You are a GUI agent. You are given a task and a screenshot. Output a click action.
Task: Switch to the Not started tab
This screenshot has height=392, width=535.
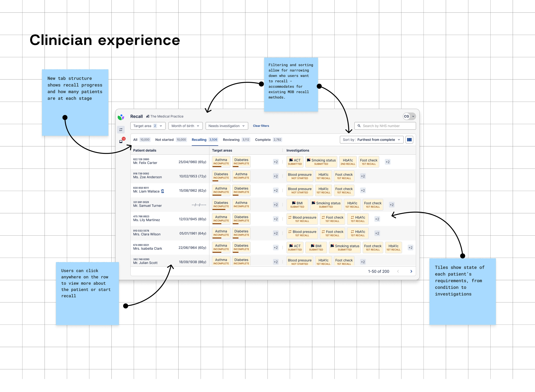[x=164, y=140]
